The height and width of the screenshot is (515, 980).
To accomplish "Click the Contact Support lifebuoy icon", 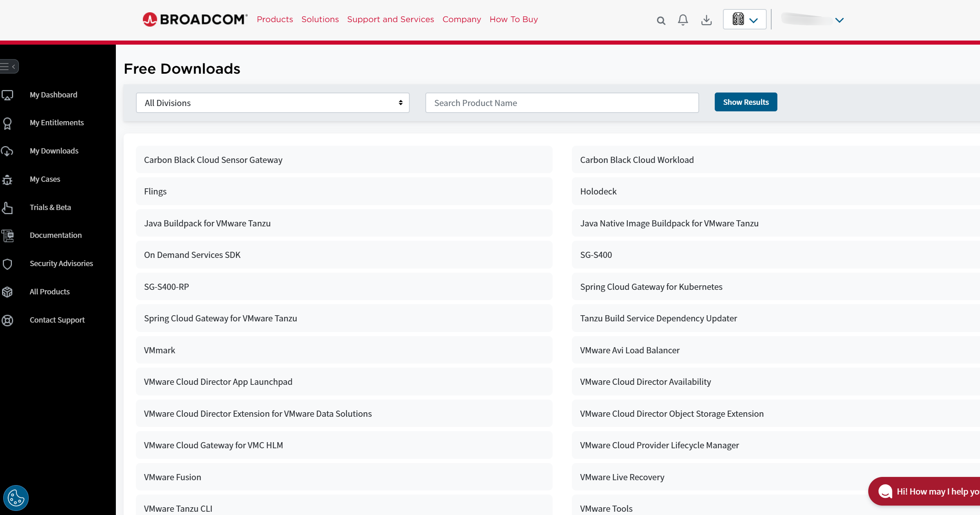I will [x=7, y=320].
